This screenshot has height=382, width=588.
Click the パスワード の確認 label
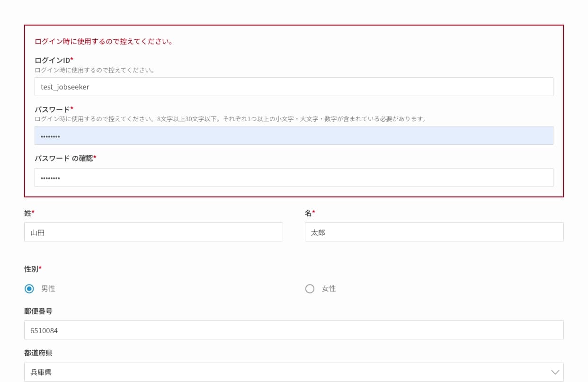tap(64, 159)
